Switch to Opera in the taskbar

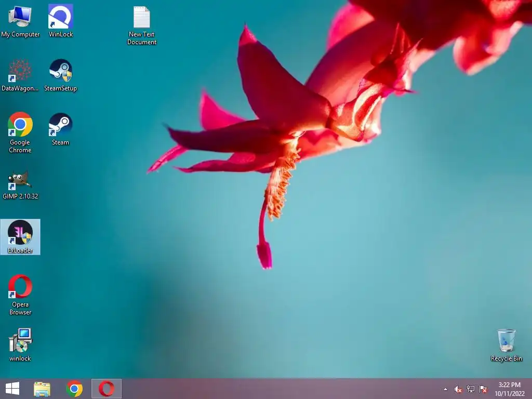tap(106, 389)
